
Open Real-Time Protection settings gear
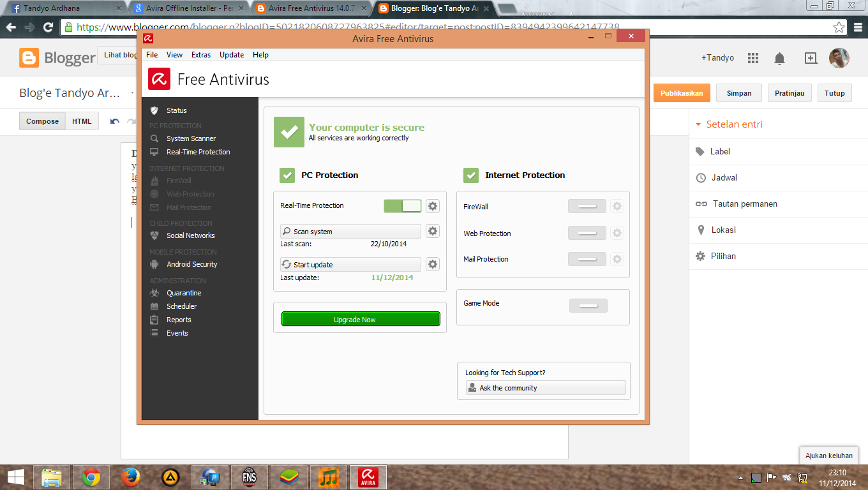(x=433, y=206)
